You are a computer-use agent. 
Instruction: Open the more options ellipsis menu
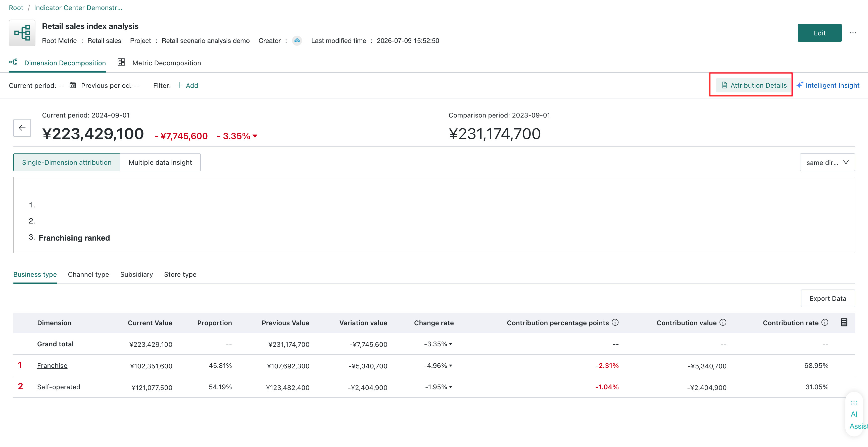[853, 33]
